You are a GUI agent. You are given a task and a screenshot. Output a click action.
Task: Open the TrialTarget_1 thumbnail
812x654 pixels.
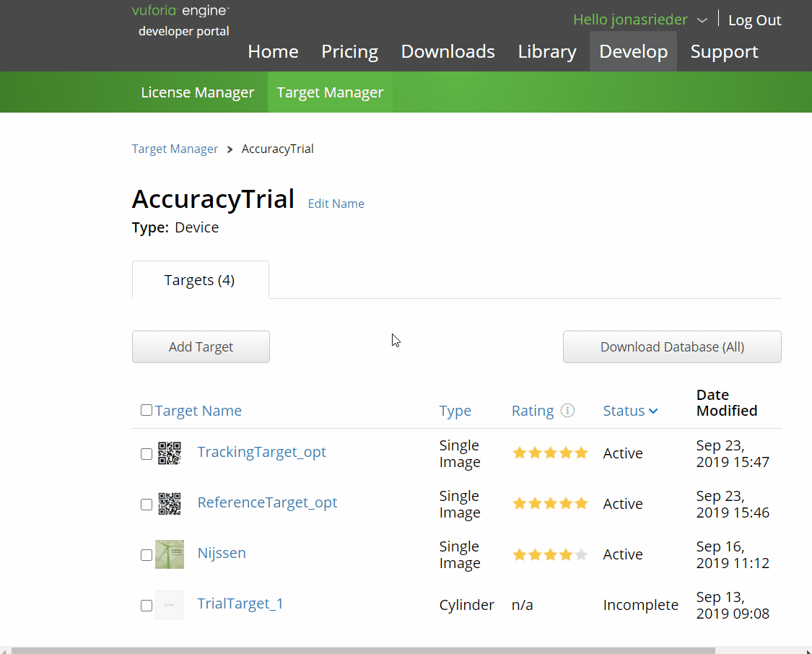coord(170,605)
